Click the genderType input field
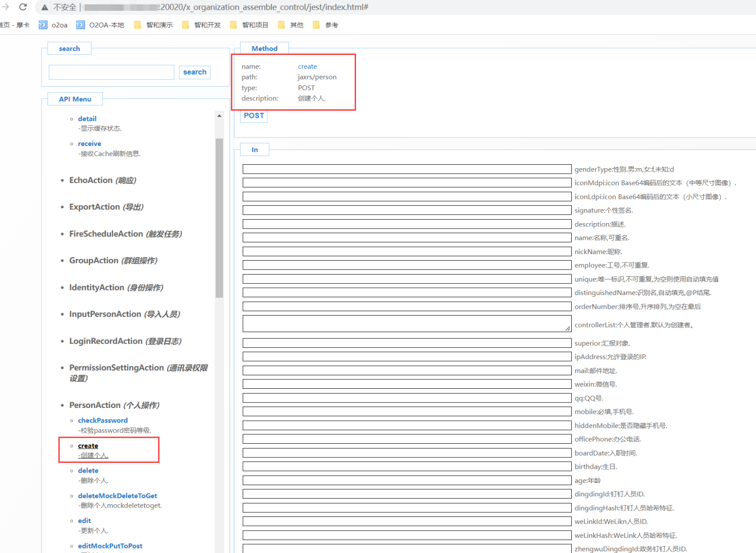Screen dimensions: 756x553 [x=407, y=169]
